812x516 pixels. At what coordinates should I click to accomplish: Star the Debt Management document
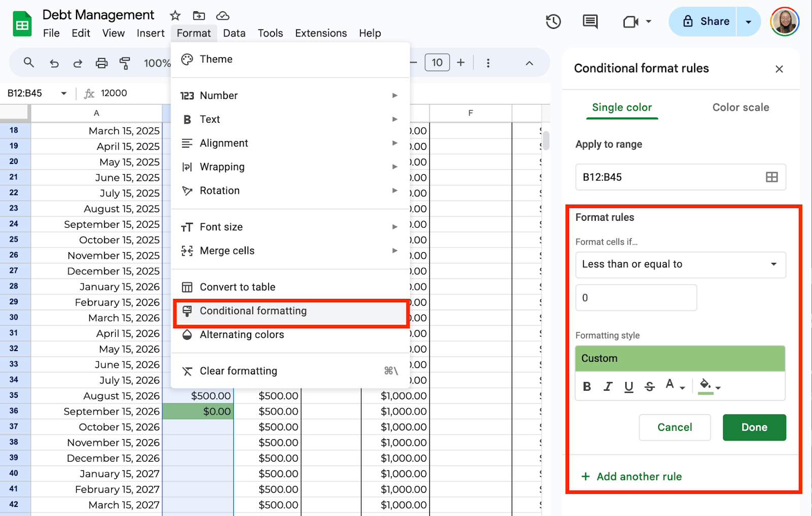click(175, 15)
